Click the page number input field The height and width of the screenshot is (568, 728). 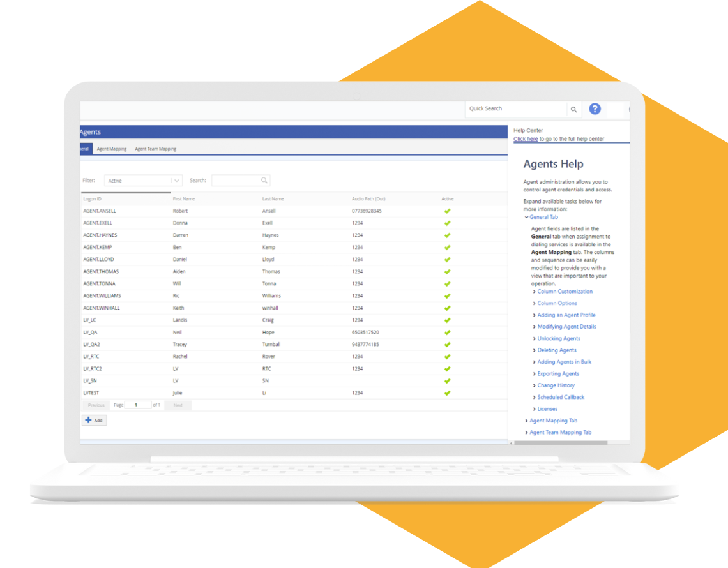click(x=138, y=405)
